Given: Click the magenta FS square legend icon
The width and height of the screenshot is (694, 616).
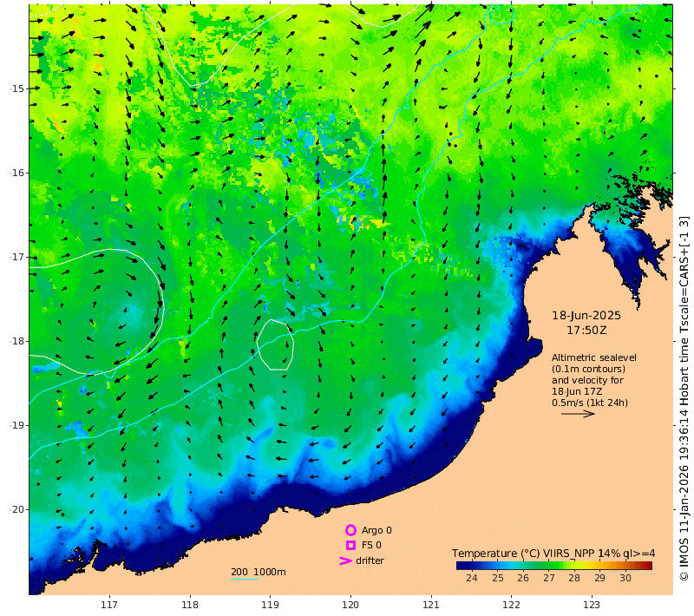Looking at the screenshot, I should 351,545.
